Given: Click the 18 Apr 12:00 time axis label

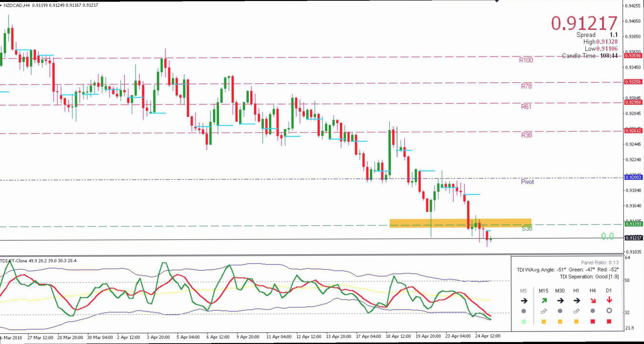Looking at the screenshot, I should (398, 336).
